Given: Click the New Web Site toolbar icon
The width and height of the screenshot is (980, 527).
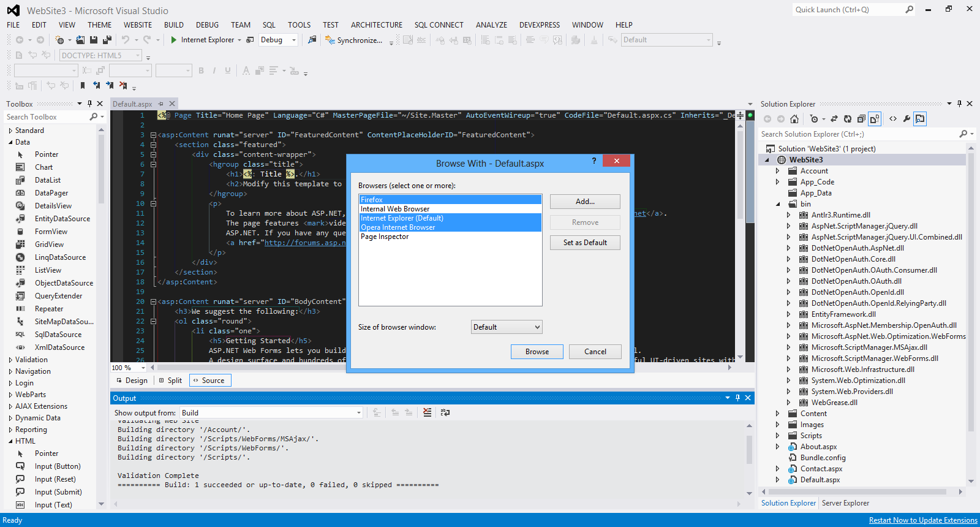Looking at the screenshot, I should click(59, 40).
